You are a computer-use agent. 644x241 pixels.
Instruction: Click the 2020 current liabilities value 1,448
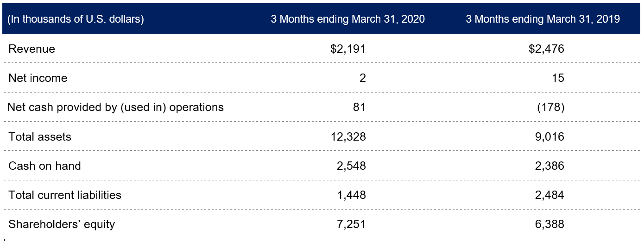[x=351, y=195]
